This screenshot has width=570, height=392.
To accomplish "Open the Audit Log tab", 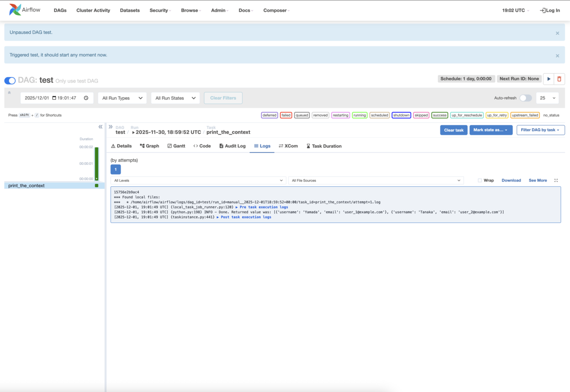I will (x=232, y=146).
